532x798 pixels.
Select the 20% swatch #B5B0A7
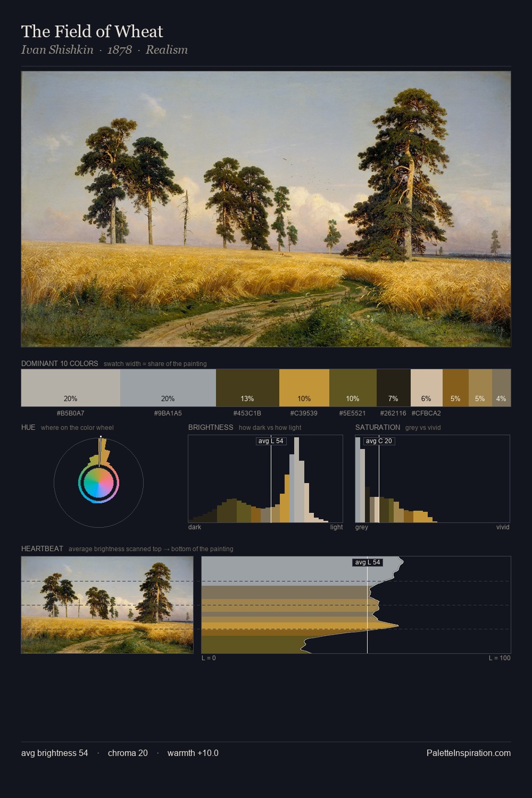tap(71, 388)
